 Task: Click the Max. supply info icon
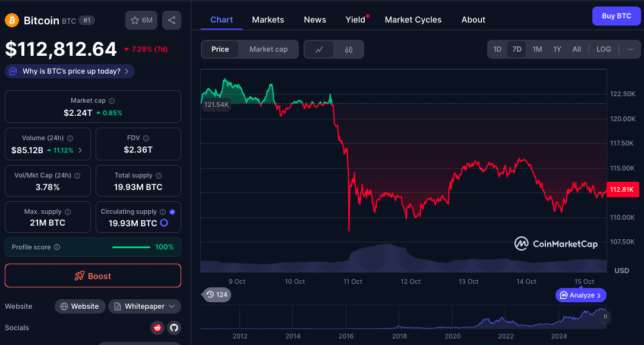(x=68, y=212)
